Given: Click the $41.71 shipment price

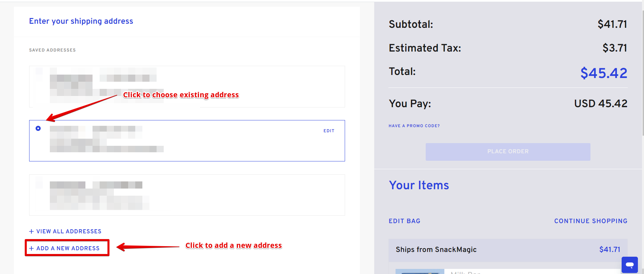Looking at the screenshot, I should (610, 250).
